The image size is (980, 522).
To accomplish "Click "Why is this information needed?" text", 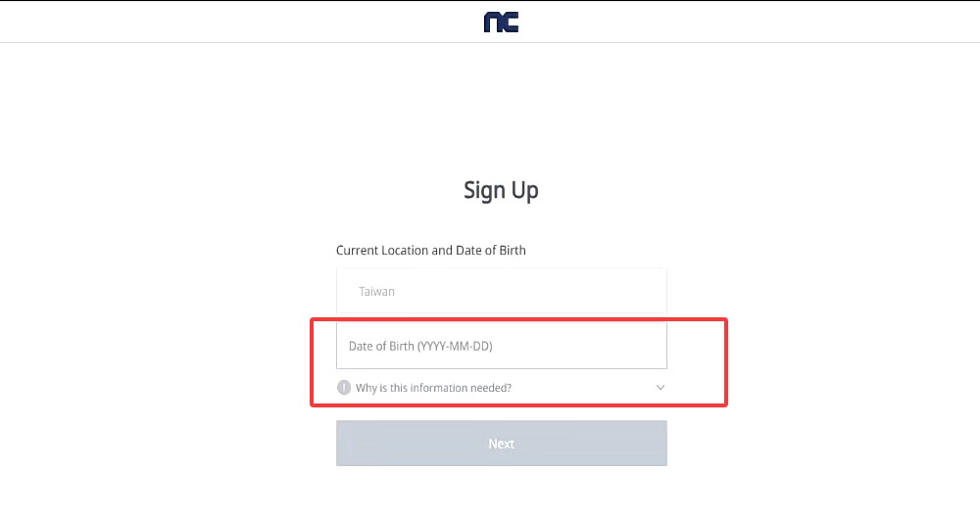I will tap(433, 388).
